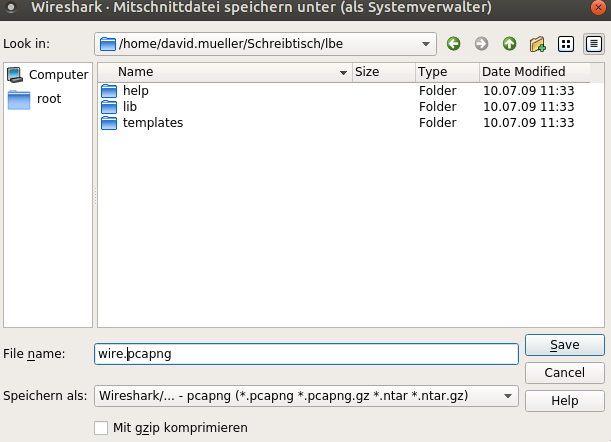
Task: Enable the Mit gzip komprimieren checkbox
Action: pos(101,428)
